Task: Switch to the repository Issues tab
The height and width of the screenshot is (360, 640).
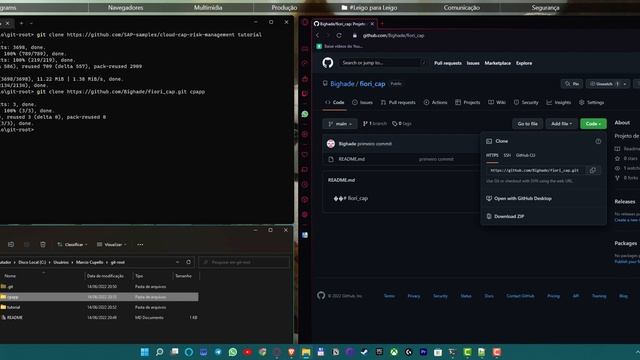Action: coord(362,102)
